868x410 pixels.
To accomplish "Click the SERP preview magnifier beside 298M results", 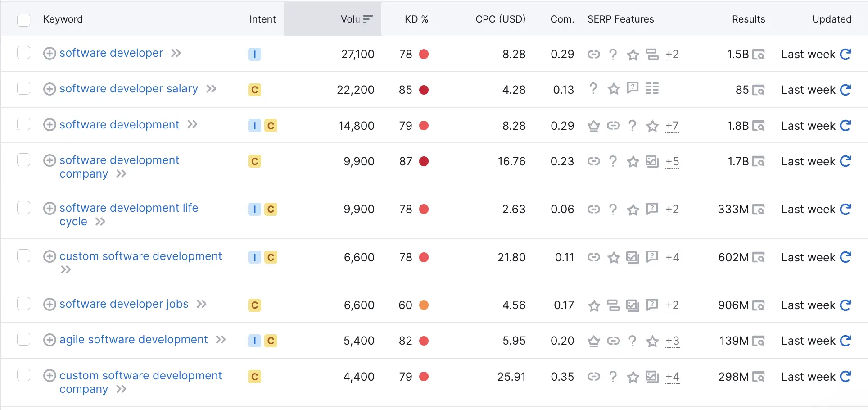I will 759,377.
